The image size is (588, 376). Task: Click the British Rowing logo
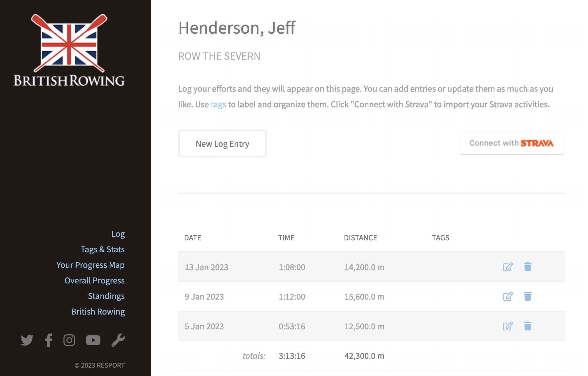click(69, 50)
